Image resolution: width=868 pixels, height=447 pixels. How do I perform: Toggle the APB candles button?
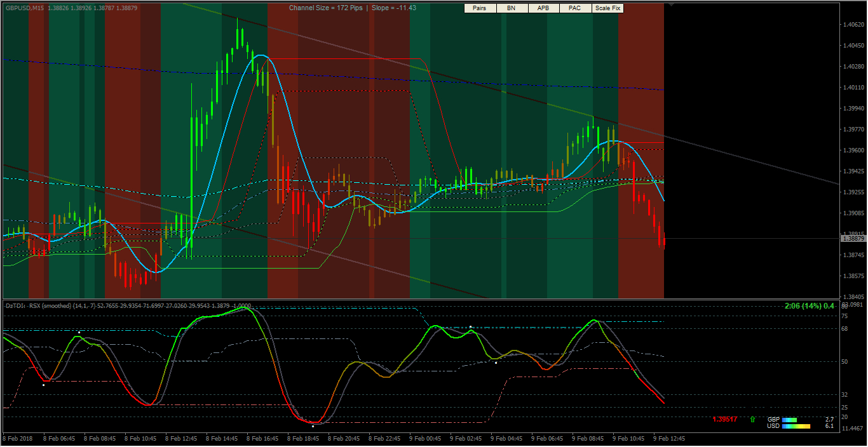[544, 8]
